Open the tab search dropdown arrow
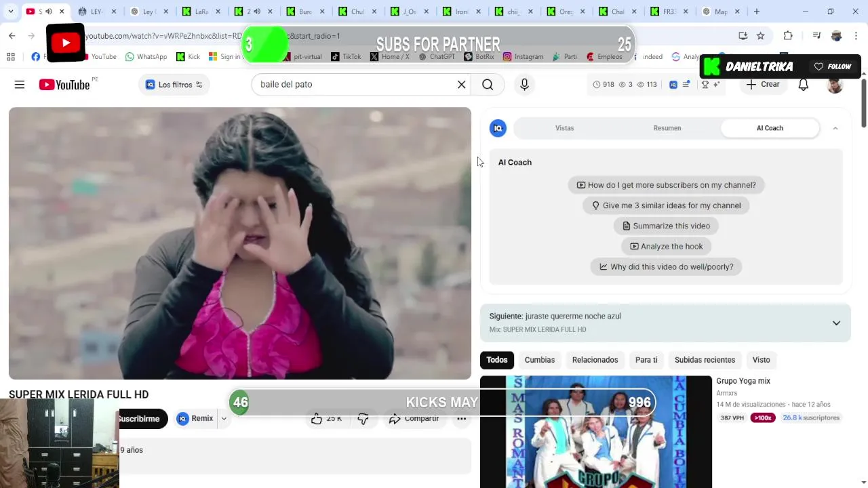 pyautogui.click(x=10, y=12)
